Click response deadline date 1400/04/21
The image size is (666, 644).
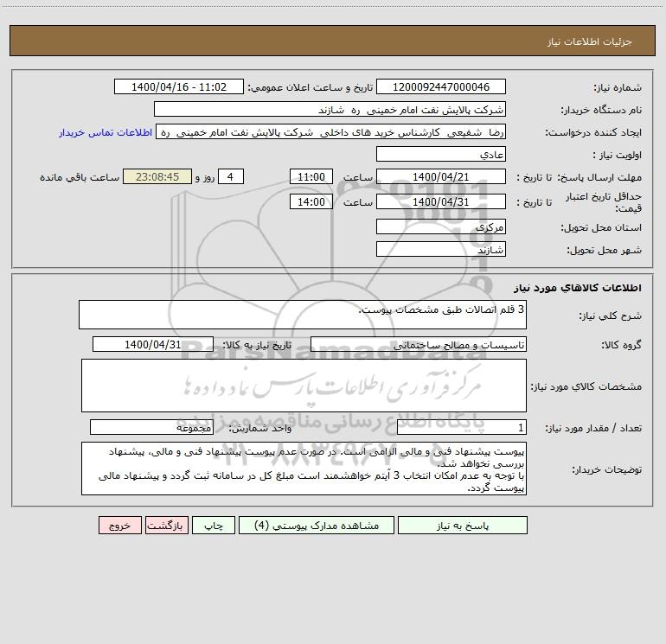[441, 176]
